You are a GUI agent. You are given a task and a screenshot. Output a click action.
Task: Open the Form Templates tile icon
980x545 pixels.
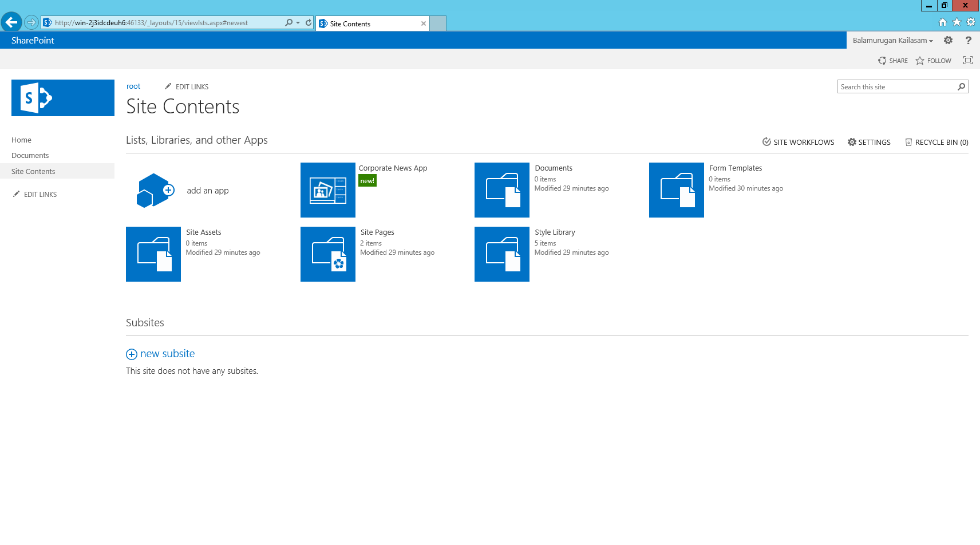coord(677,190)
